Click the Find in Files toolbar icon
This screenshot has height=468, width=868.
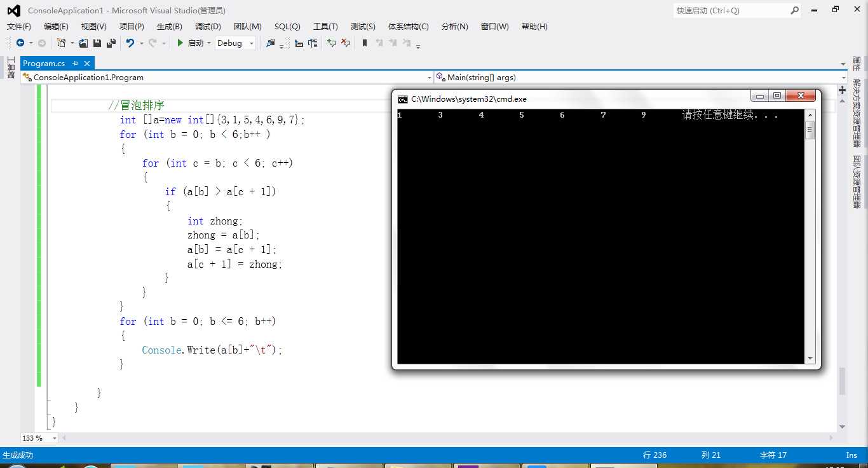click(271, 43)
